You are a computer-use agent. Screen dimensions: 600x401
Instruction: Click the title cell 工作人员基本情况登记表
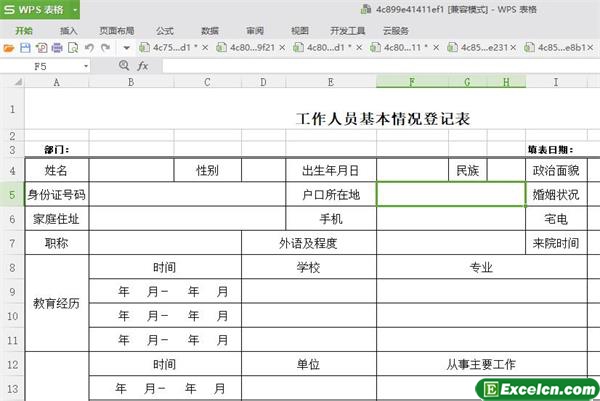[383, 119]
